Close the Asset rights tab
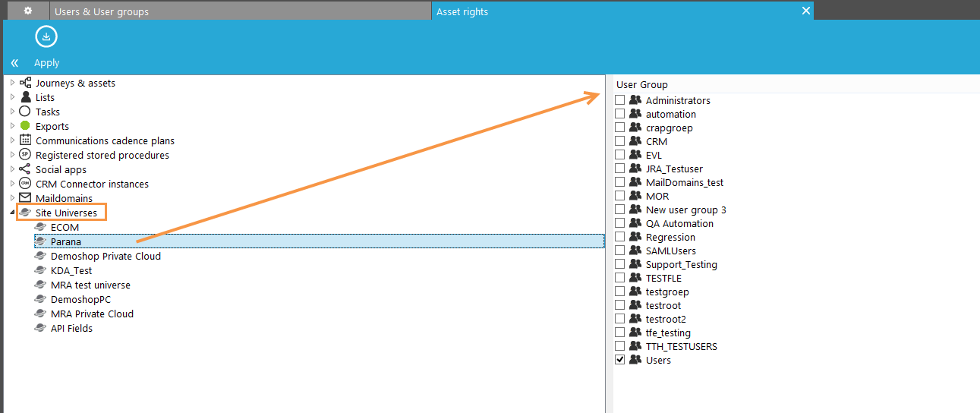Screen dimensions: 980x413 806,11
